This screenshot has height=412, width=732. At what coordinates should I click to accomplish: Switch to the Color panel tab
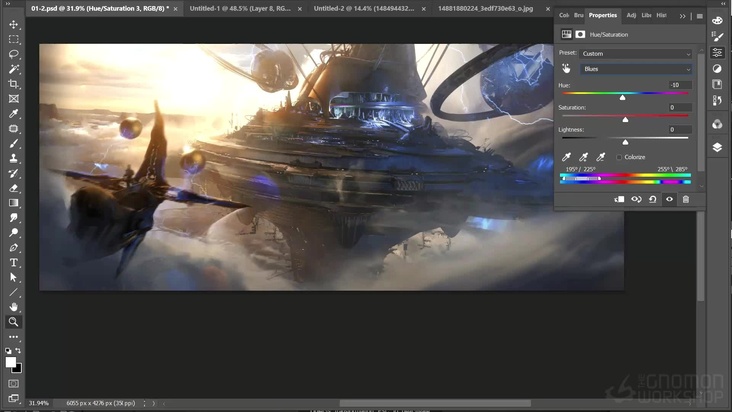tap(564, 15)
